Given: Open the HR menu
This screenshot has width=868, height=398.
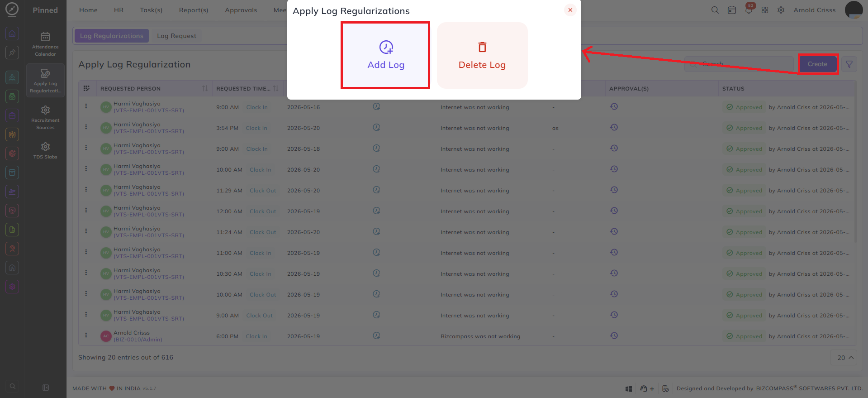Looking at the screenshot, I should click(x=119, y=10).
